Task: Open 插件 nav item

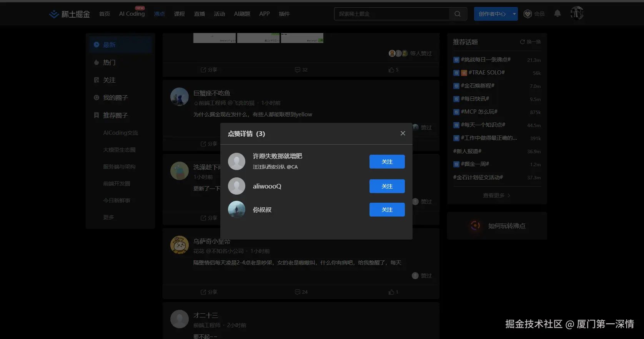Action: tap(284, 14)
